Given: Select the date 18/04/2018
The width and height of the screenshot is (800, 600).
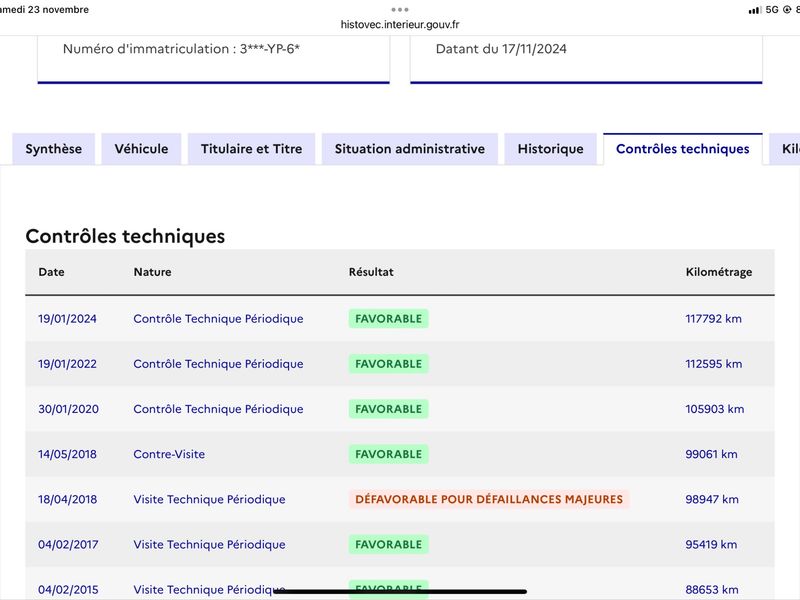Looking at the screenshot, I should tap(67, 499).
